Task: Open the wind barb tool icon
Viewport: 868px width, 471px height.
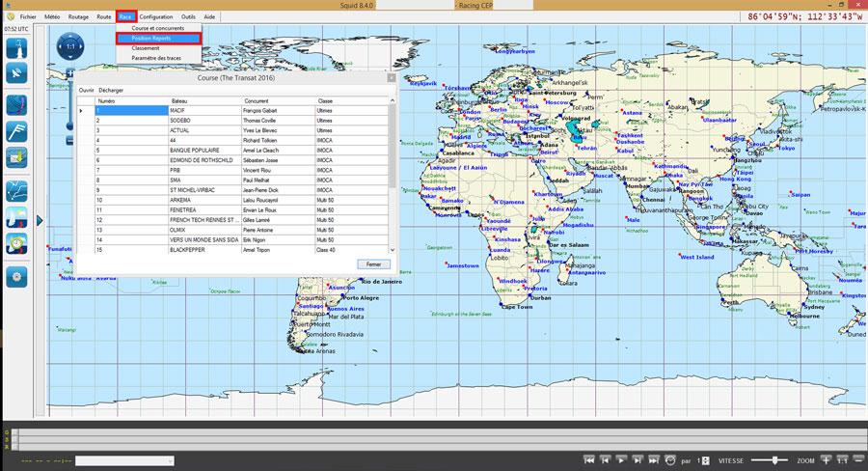Action: click(x=16, y=131)
